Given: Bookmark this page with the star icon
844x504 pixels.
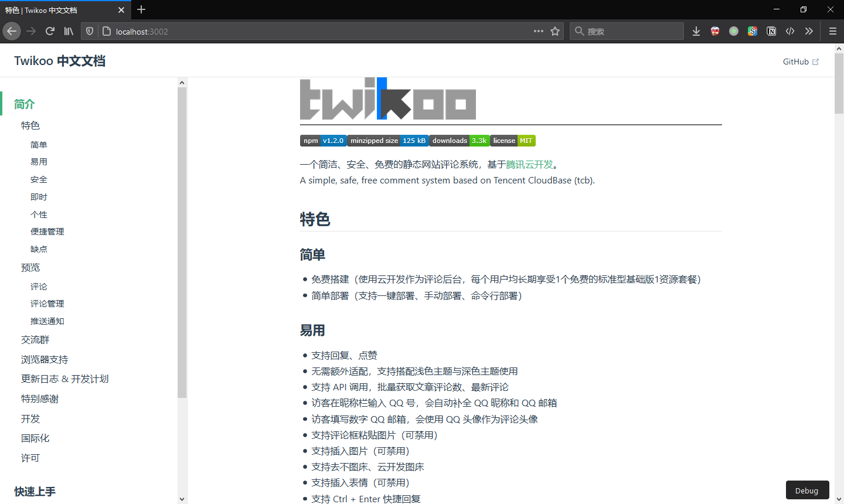Looking at the screenshot, I should 555,31.
